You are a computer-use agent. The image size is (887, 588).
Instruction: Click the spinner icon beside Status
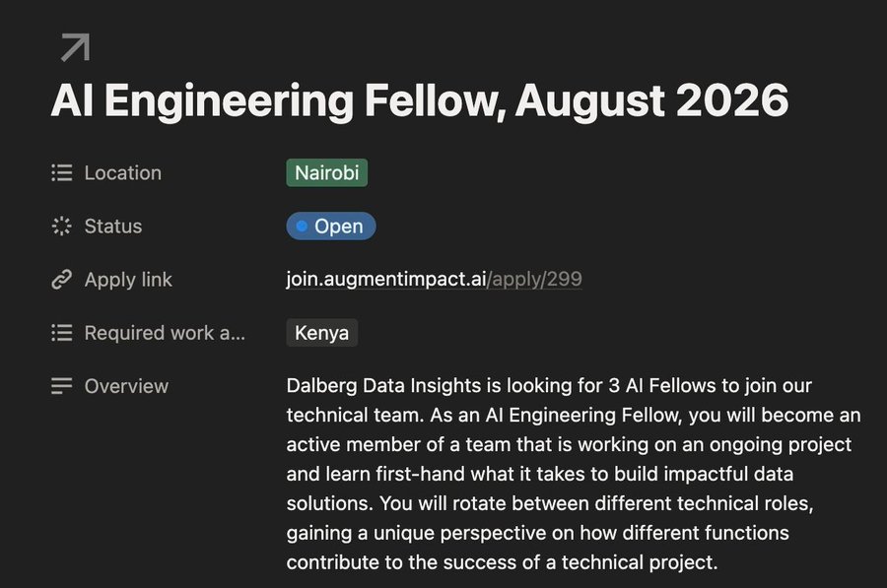62,227
